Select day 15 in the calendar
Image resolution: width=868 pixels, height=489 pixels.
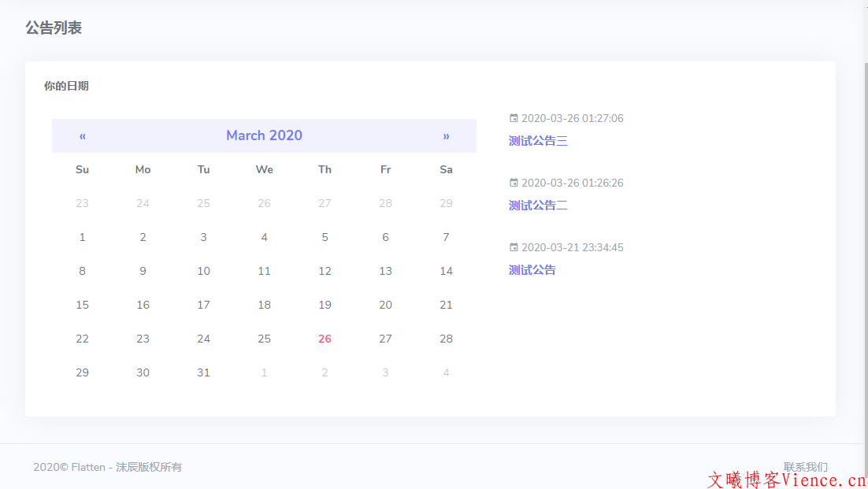pos(82,305)
